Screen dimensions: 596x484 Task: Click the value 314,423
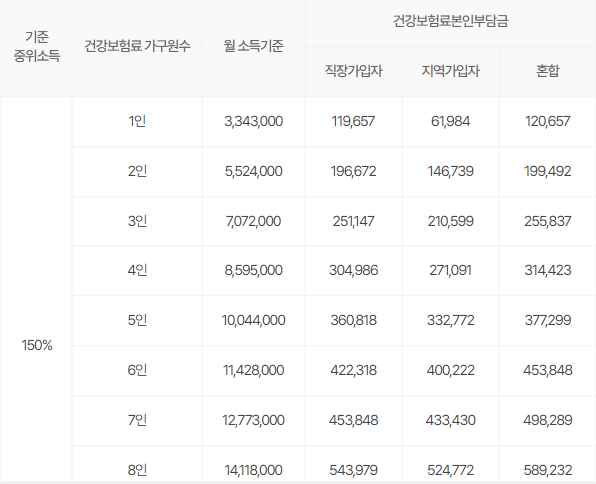pyautogui.click(x=548, y=270)
